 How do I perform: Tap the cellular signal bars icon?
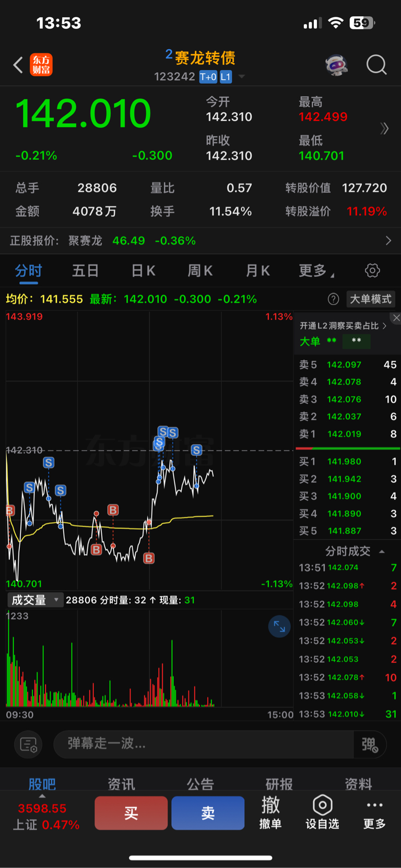[x=312, y=24]
